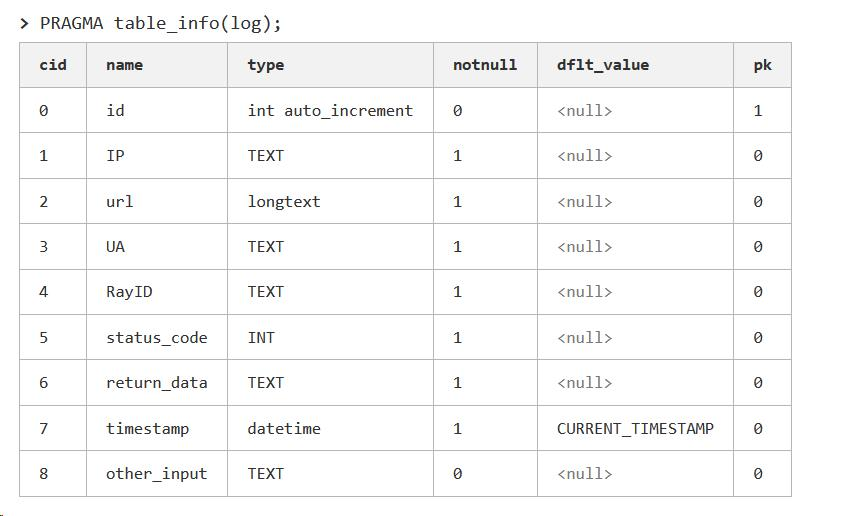Click the 'url' name cell
Viewport: 864px width, 516px height.
coord(119,202)
